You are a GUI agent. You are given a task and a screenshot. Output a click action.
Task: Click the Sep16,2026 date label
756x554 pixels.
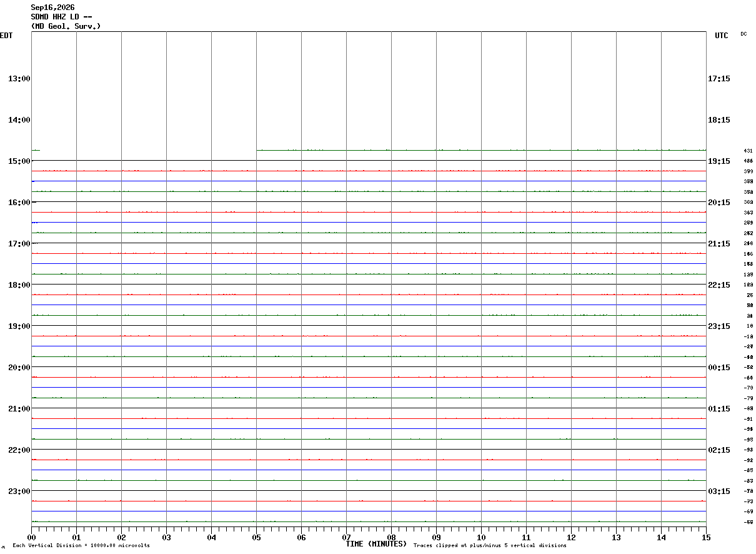pos(52,8)
